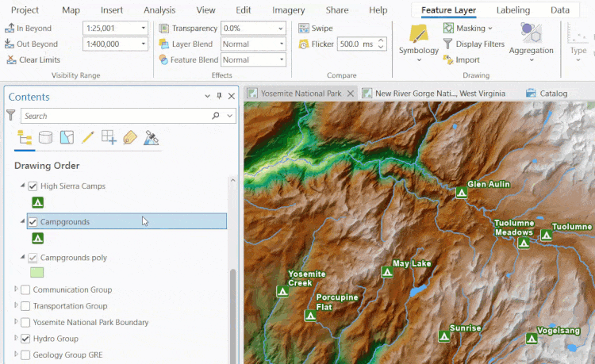Increase the Flicker milliseconds value

[381, 40]
